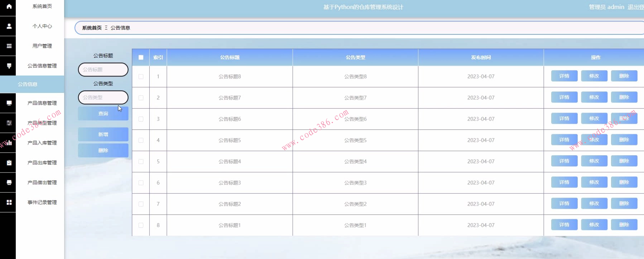This screenshot has height=259, width=644.
Task: Click the monitor icon beside 产品信息管理
Action: (x=9, y=103)
